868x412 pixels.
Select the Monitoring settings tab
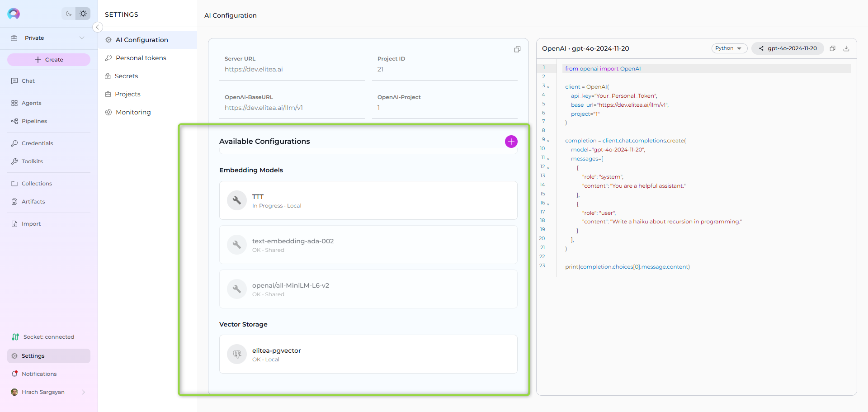pyautogui.click(x=148, y=112)
